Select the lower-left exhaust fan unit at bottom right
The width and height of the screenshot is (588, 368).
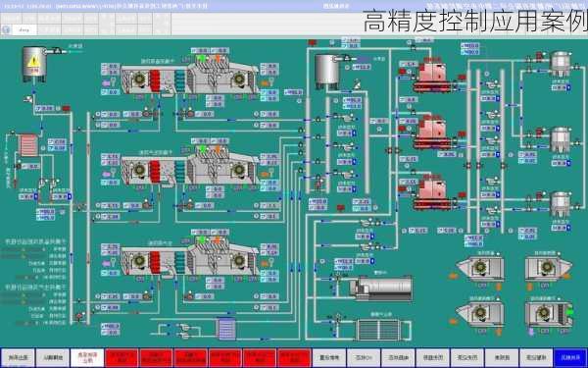click(x=480, y=313)
